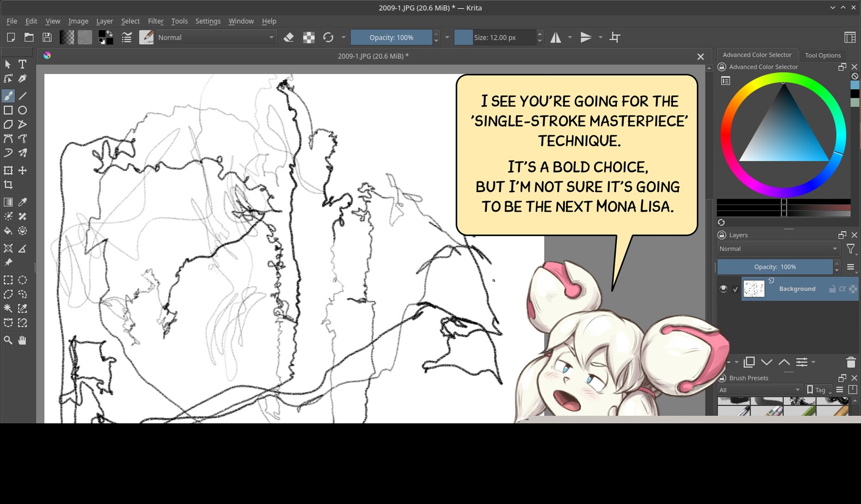Switch to the Tool Options tab
This screenshot has width=861, height=504.
822,55
